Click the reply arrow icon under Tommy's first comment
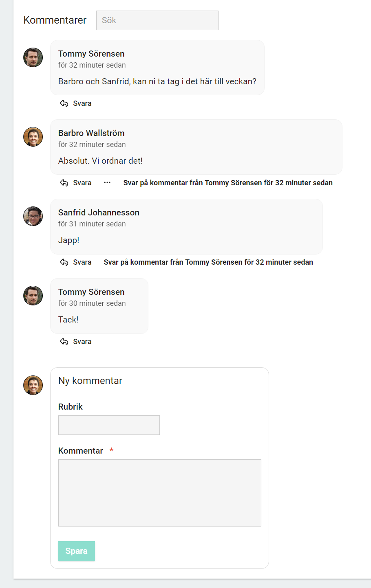This screenshot has width=371, height=588. (x=63, y=103)
